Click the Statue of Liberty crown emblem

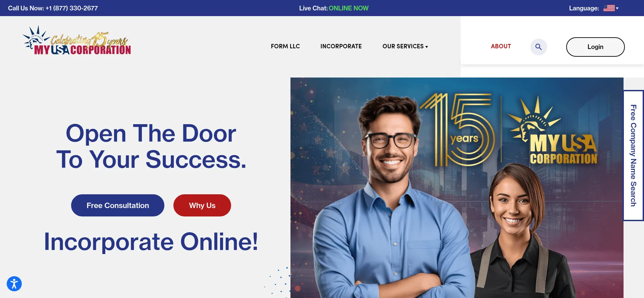pos(534,119)
